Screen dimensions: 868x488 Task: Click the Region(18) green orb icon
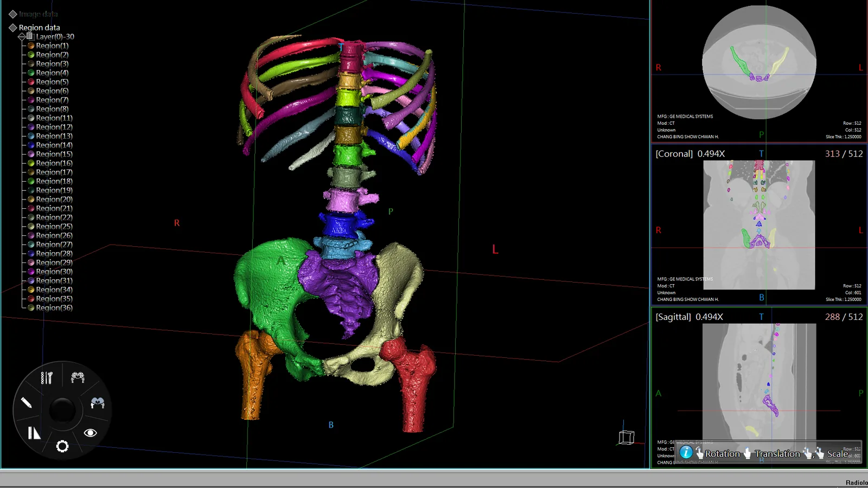[x=31, y=181]
